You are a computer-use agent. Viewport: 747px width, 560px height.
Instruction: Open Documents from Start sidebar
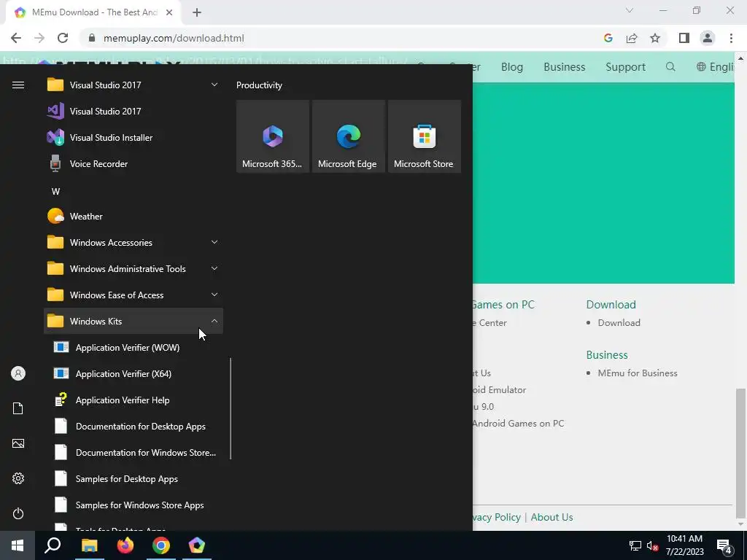[x=18, y=408]
